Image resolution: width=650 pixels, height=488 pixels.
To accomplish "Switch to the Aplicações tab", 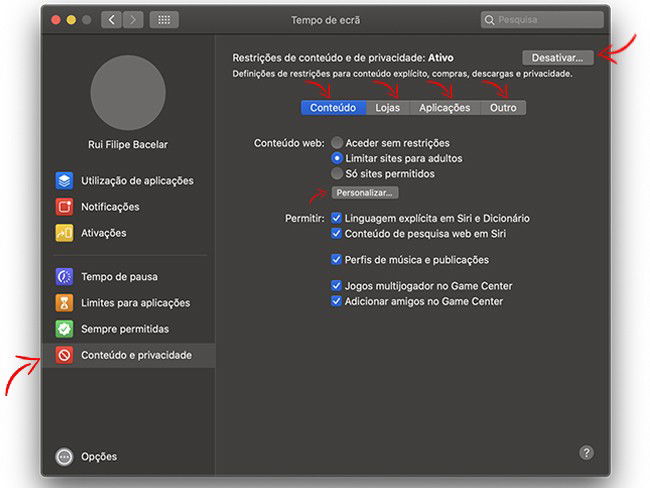I will click(x=445, y=107).
